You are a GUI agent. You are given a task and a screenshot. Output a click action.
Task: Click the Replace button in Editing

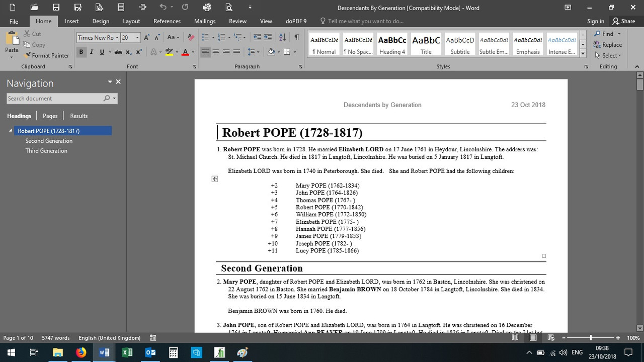coord(608,45)
